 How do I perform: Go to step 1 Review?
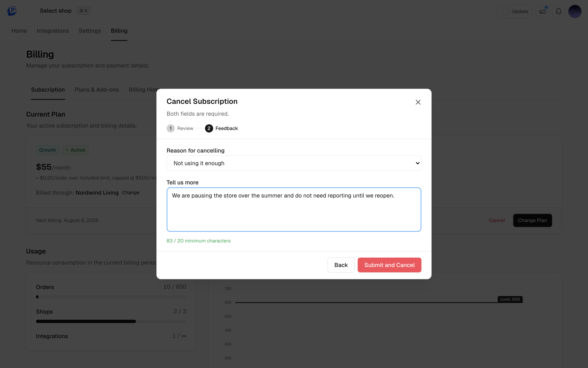click(180, 128)
